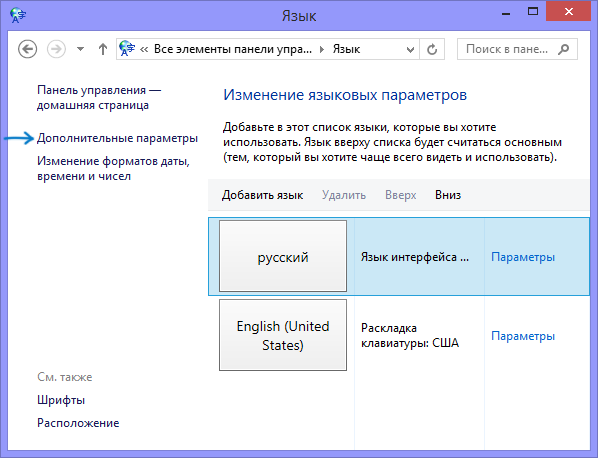Click the search magnifier icon
This screenshot has height=458, width=598.
pyautogui.click(x=563, y=49)
